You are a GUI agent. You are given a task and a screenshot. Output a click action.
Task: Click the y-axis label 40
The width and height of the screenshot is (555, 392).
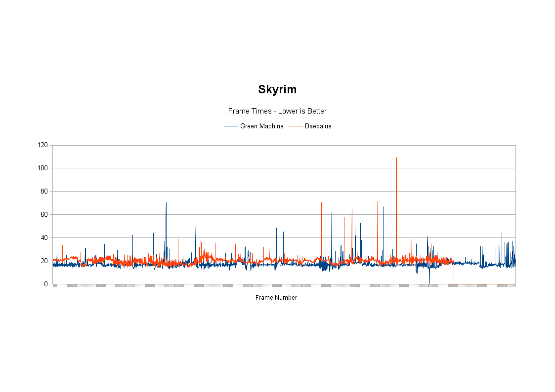(x=44, y=238)
